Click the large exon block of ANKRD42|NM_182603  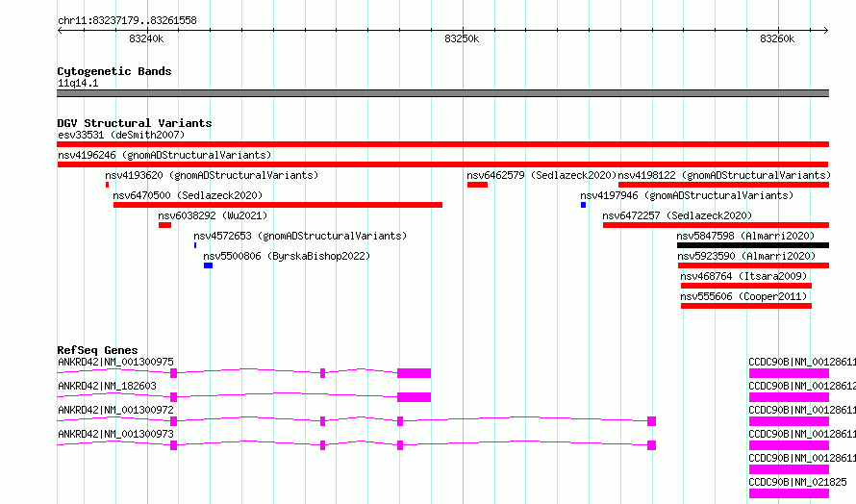click(414, 397)
